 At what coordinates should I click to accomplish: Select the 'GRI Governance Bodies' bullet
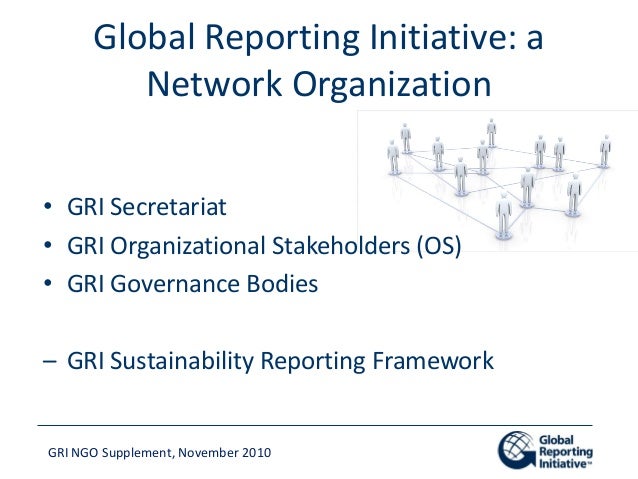pos(192,284)
